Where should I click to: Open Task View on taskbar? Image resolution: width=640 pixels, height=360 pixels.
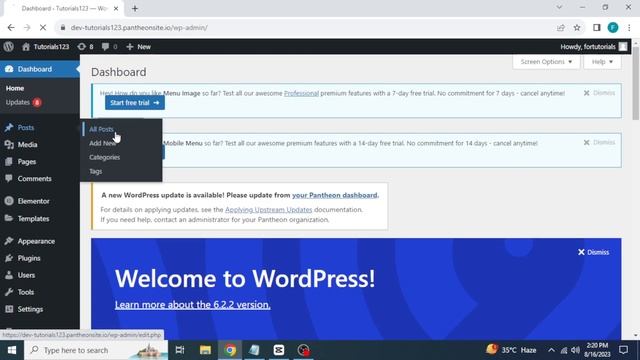[180, 350]
